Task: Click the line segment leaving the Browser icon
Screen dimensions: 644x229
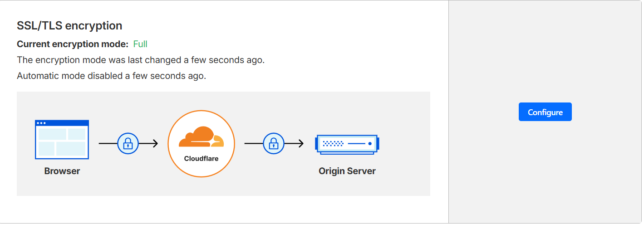Action: (108, 144)
